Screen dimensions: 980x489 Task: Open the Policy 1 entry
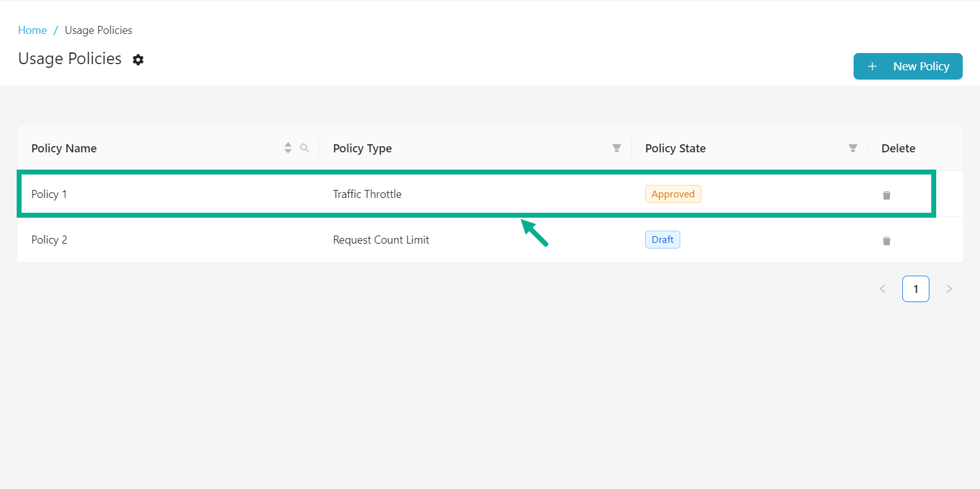click(49, 194)
